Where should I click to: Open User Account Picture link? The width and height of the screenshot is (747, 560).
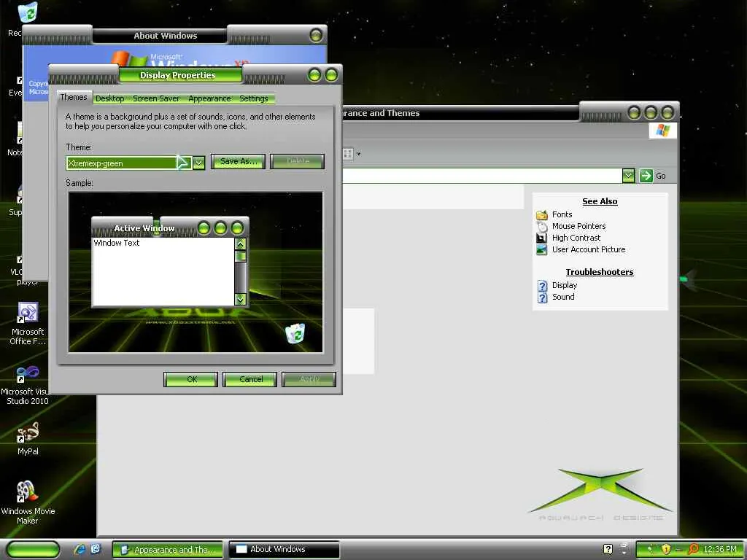coord(589,249)
